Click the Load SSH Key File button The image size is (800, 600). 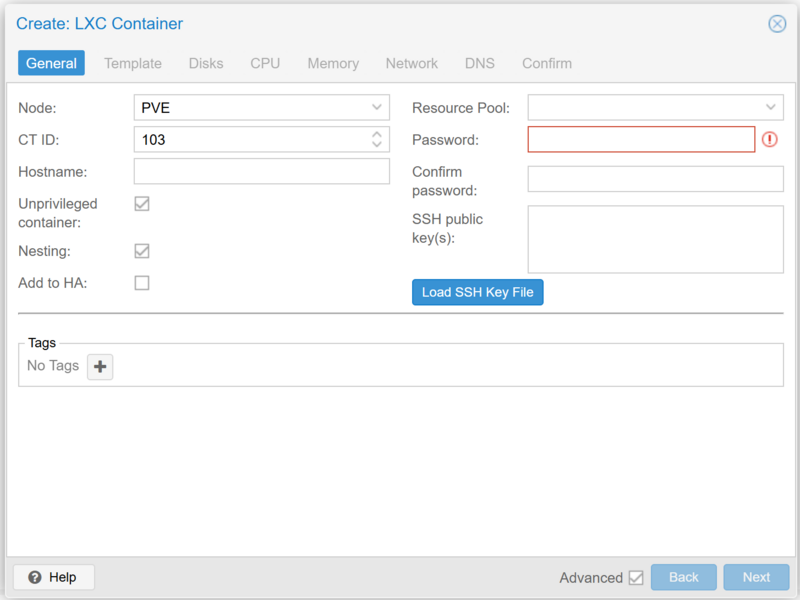[478, 292]
